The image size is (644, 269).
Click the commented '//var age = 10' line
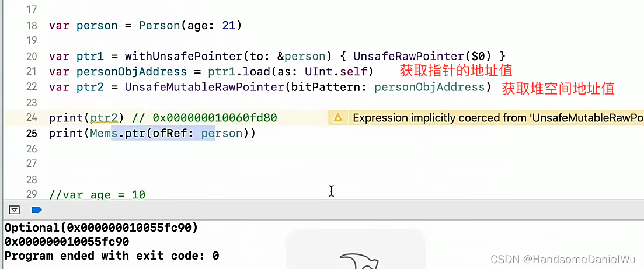point(98,194)
